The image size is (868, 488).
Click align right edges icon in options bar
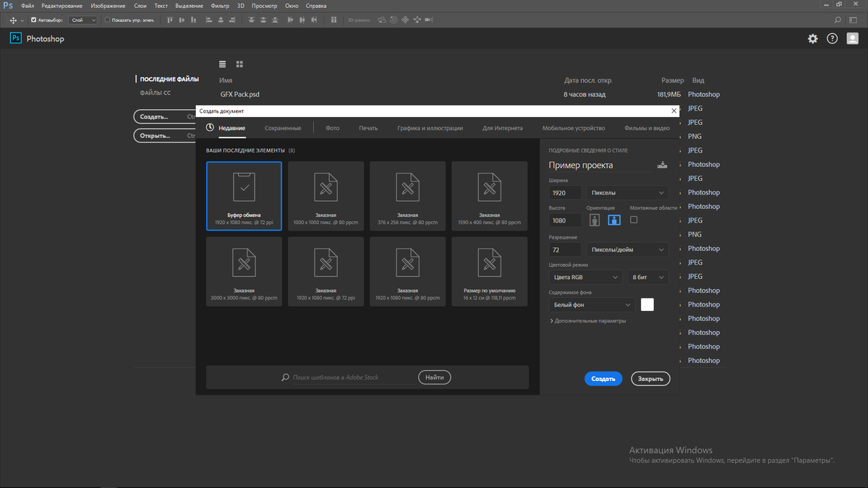(x=232, y=20)
